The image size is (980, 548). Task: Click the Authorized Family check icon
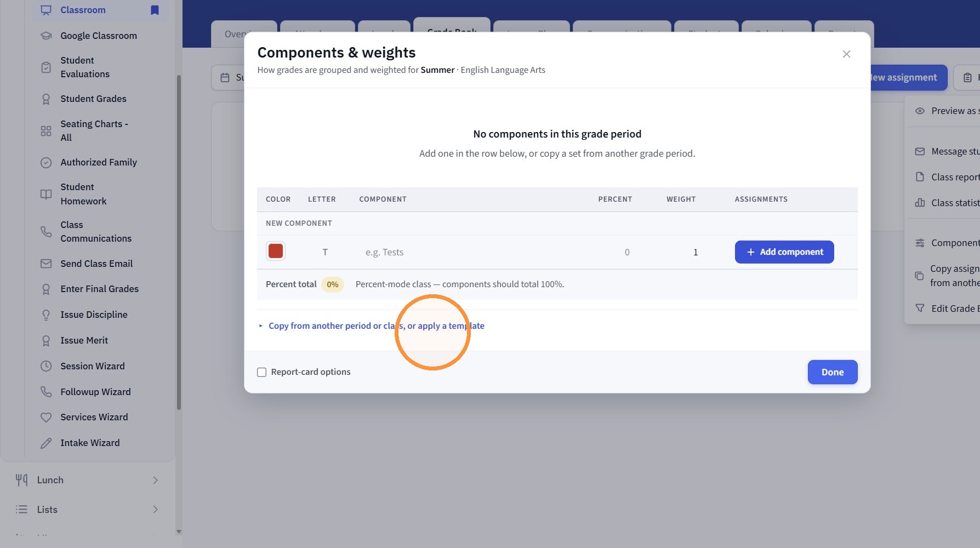tap(46, 162)
